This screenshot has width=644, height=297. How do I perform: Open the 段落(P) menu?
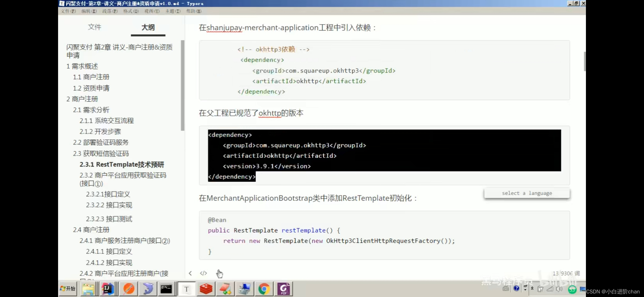[110, 11]
